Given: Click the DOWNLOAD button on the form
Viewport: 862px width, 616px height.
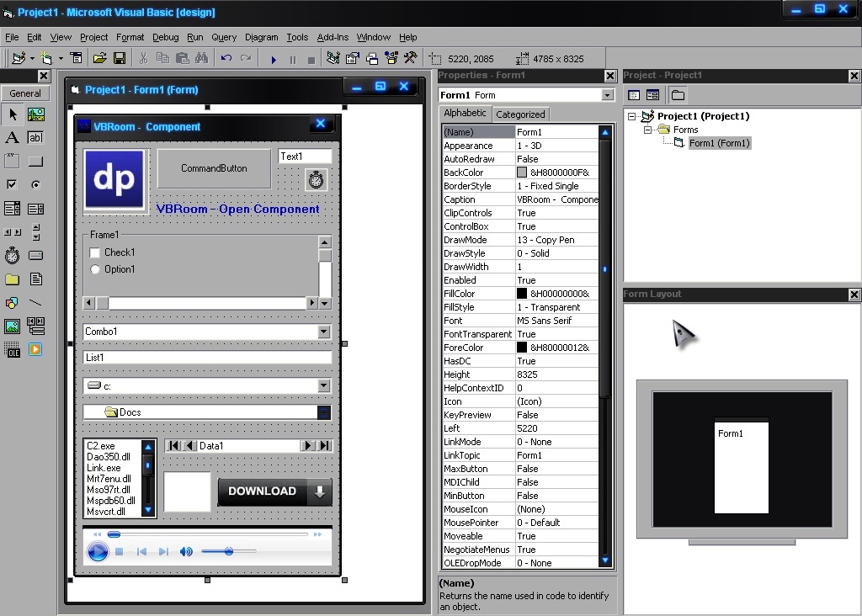Looking at the screenshot, I should click(x=261, y=491).
